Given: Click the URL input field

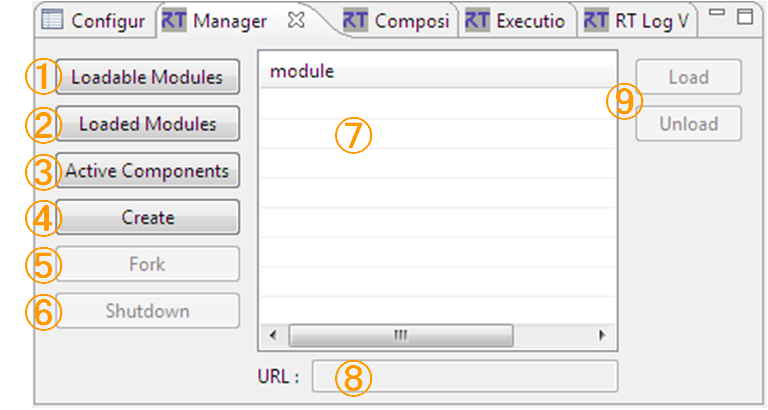Looking at the screenshot, I should pos(465,376).
